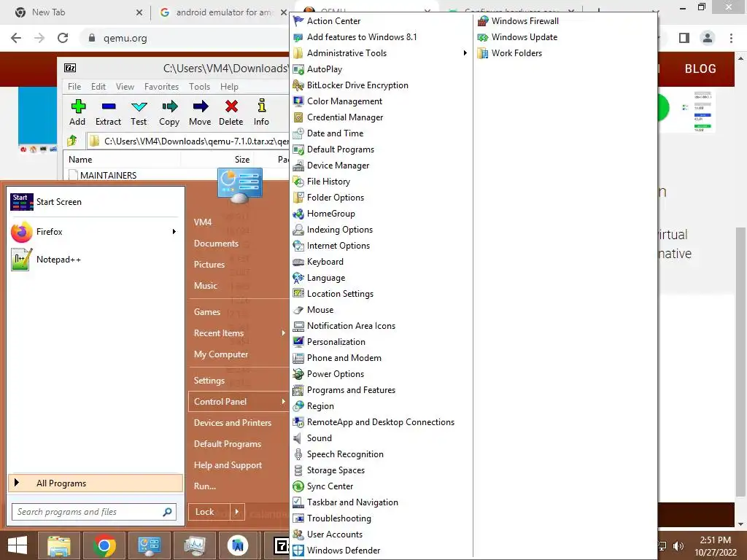The width and height of the screenshot is (747, 560).
Task: Click the File History icon
Action: 298,182
